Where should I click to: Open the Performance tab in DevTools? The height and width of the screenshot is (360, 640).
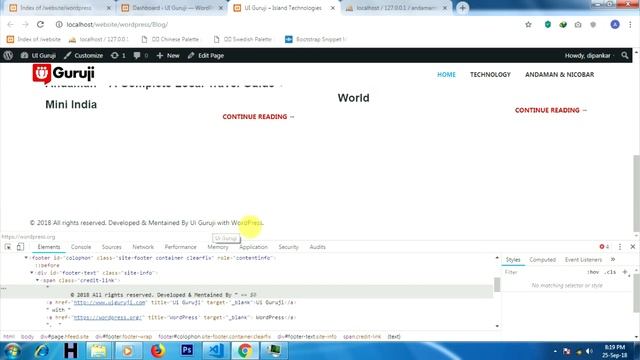tap(180, 247)
